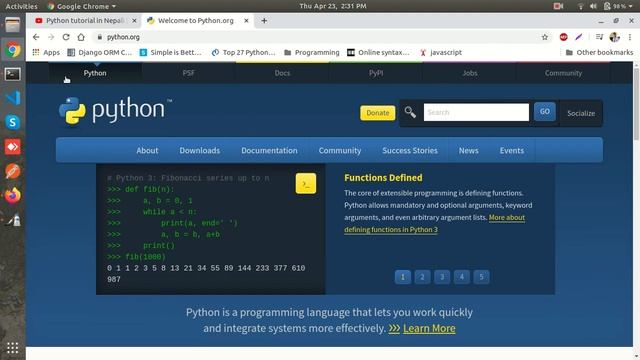Click the Python logo on the page
640x360 pixels.
click(x=115, y=111)
